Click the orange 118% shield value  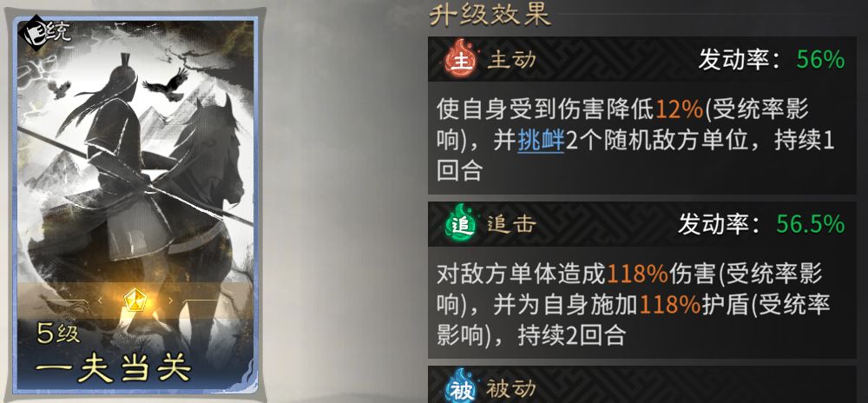(x=670, y=305)
